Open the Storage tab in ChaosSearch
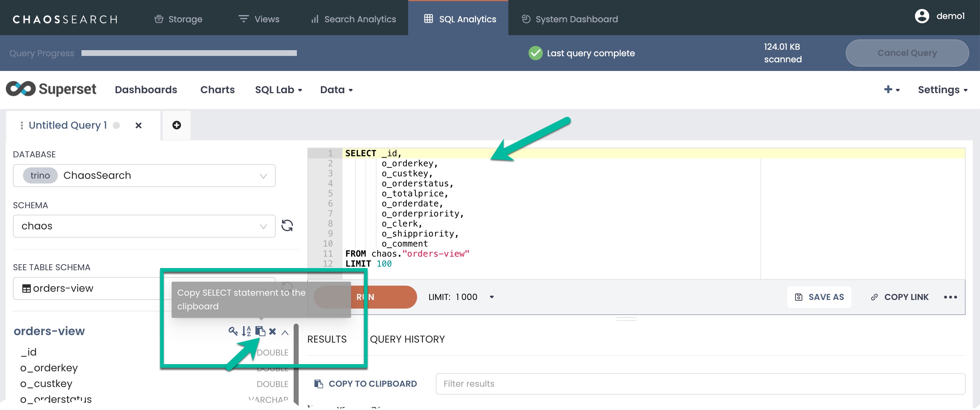980x410 pixels. click(178, 19)
